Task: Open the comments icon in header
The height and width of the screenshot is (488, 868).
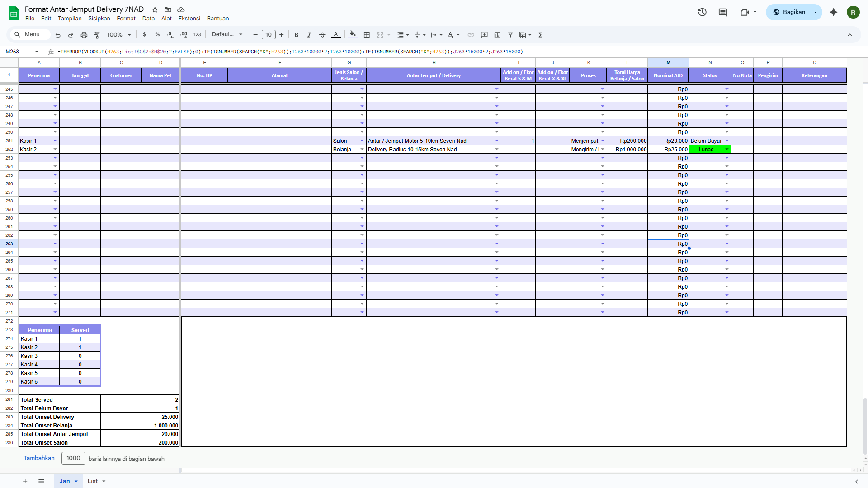Action: coord(722,12)
